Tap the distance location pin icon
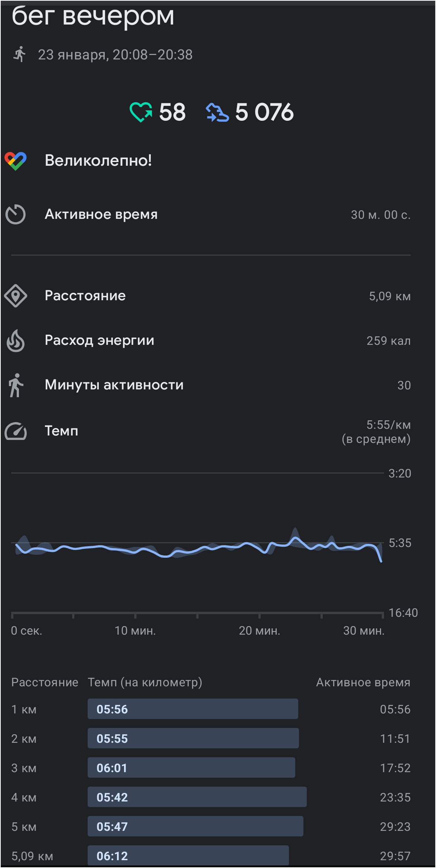This screenshot has width=436, height=868. point(16,296)
